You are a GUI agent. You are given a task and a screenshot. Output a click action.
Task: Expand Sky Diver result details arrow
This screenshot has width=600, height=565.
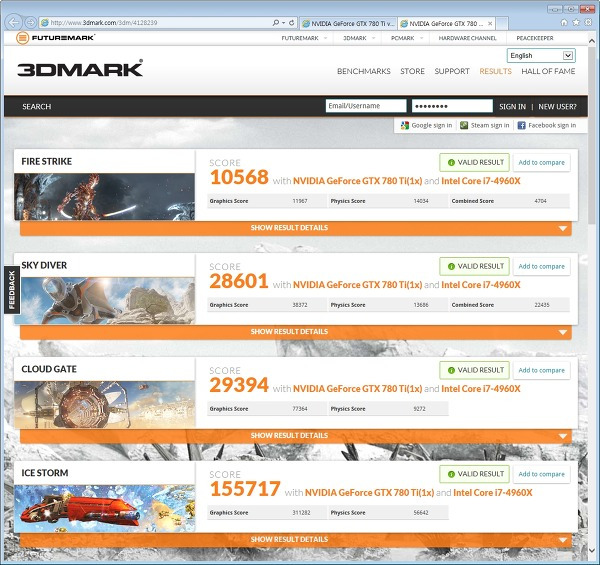(x=562, y=332)
